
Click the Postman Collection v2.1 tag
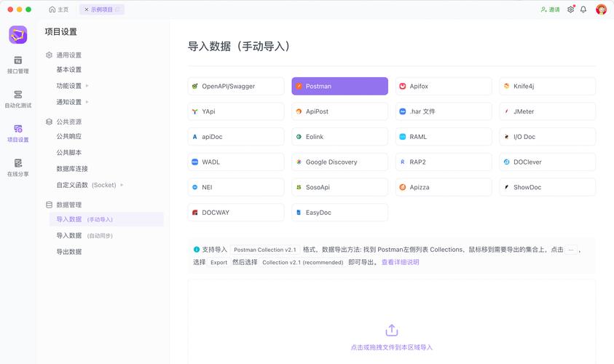[x=265, y=250]
